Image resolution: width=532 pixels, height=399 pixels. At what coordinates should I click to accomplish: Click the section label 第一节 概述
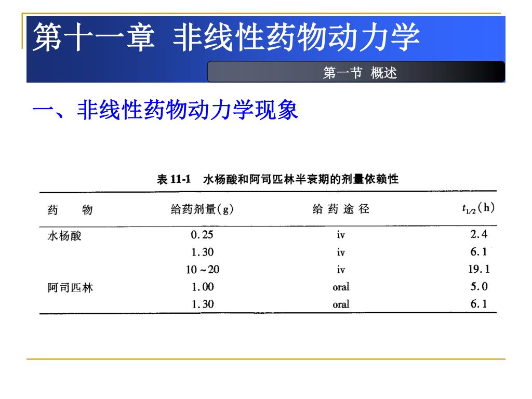[360, 73]
